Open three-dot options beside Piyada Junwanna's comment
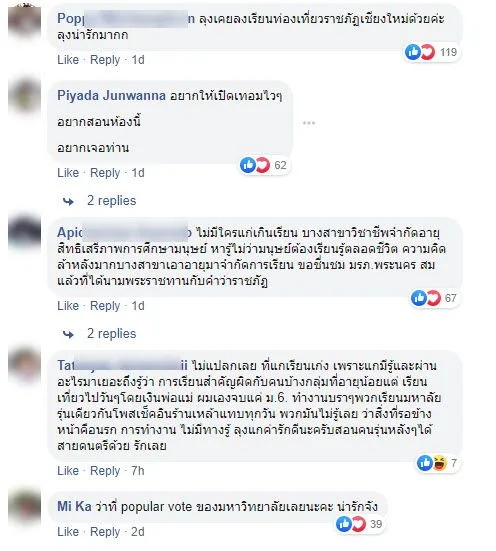 click(x=309, y=123)
